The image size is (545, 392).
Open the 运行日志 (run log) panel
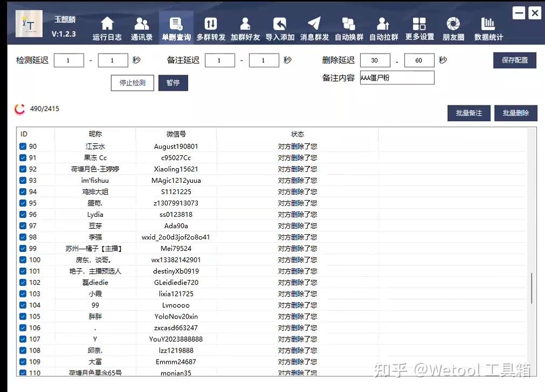(x=107, y=26)
